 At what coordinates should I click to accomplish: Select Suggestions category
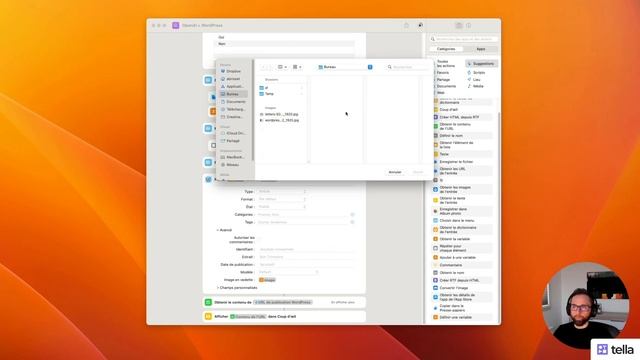[x=482, y=64]
